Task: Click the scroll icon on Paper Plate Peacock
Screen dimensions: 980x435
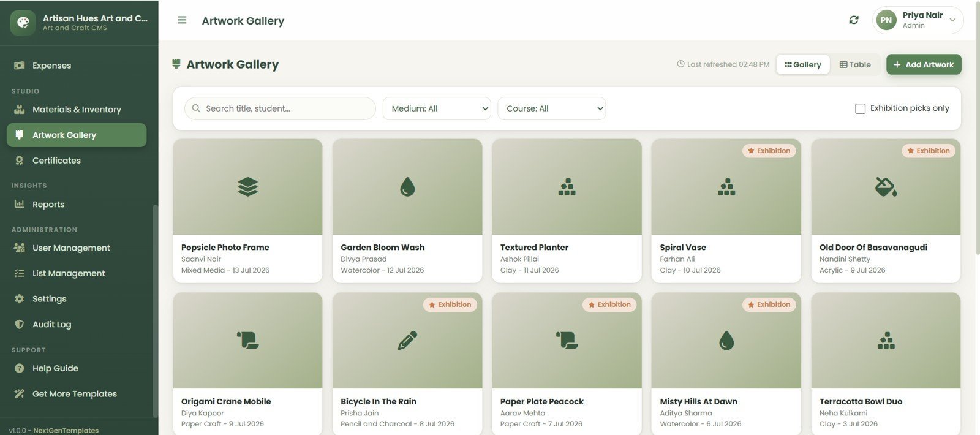Action: (567, 341)
